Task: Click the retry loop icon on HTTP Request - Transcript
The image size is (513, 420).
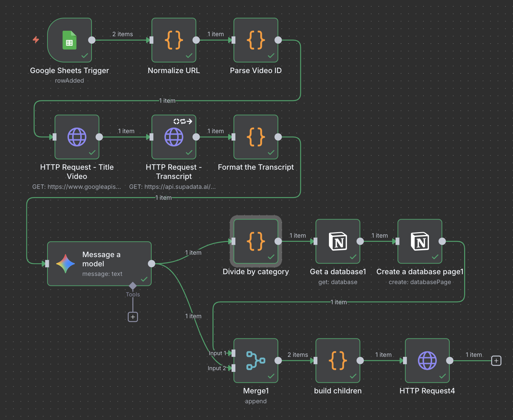Action: tap(183, 121)
